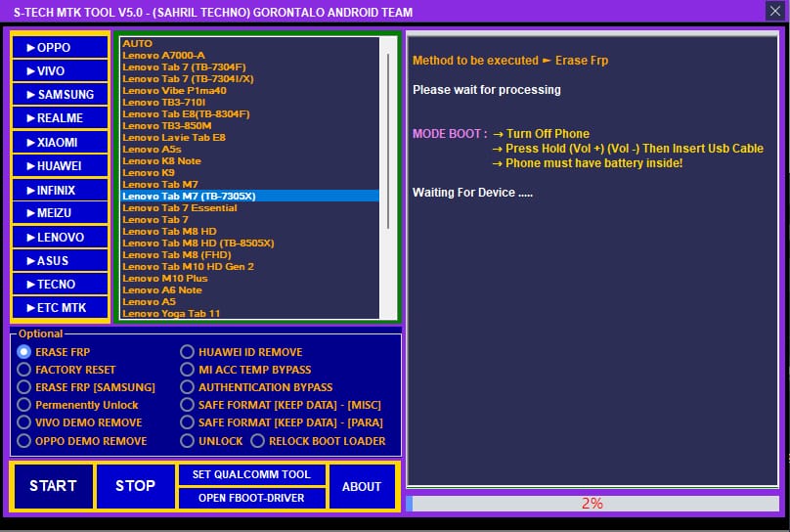Select Lenovo TB3-850M model
This screenshot has width=790, height=532.
(x=250, y=125)
